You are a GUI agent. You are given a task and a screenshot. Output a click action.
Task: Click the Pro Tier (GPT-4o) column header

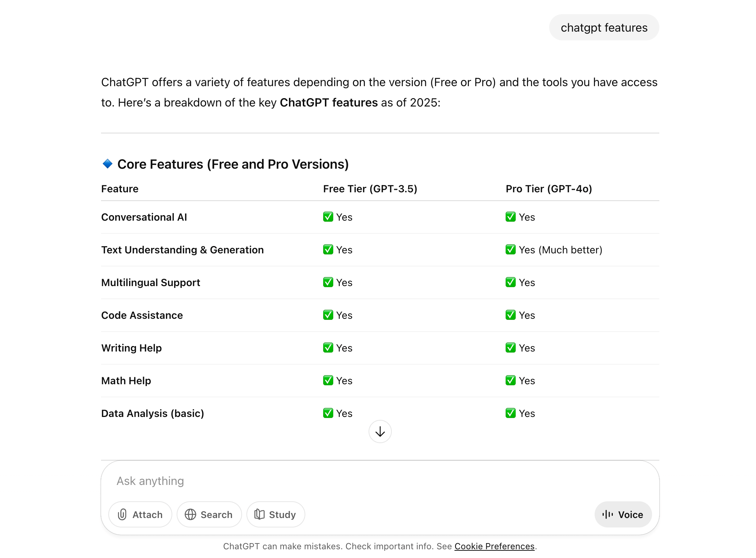pos(549,189)
